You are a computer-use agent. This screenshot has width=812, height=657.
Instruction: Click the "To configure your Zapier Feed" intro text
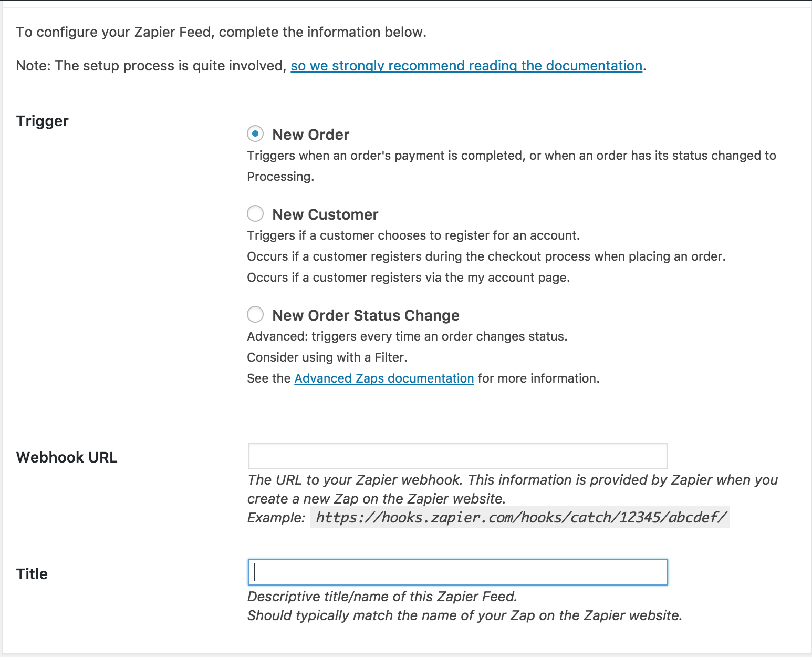point(221,32)
